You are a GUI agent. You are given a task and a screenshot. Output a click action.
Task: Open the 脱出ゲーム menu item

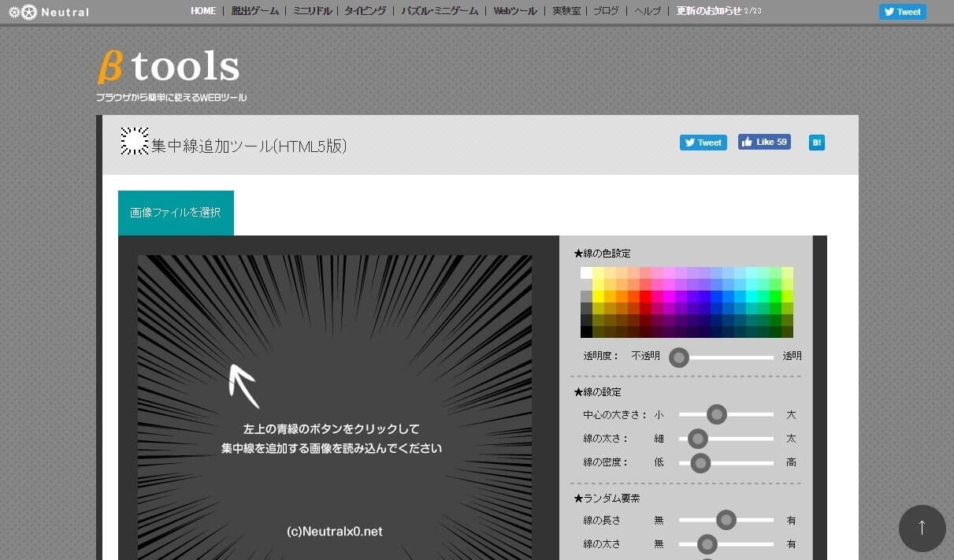pos(255,11)
